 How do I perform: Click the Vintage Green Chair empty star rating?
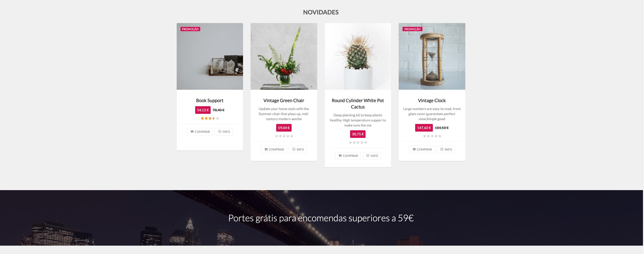coord(284,136)
